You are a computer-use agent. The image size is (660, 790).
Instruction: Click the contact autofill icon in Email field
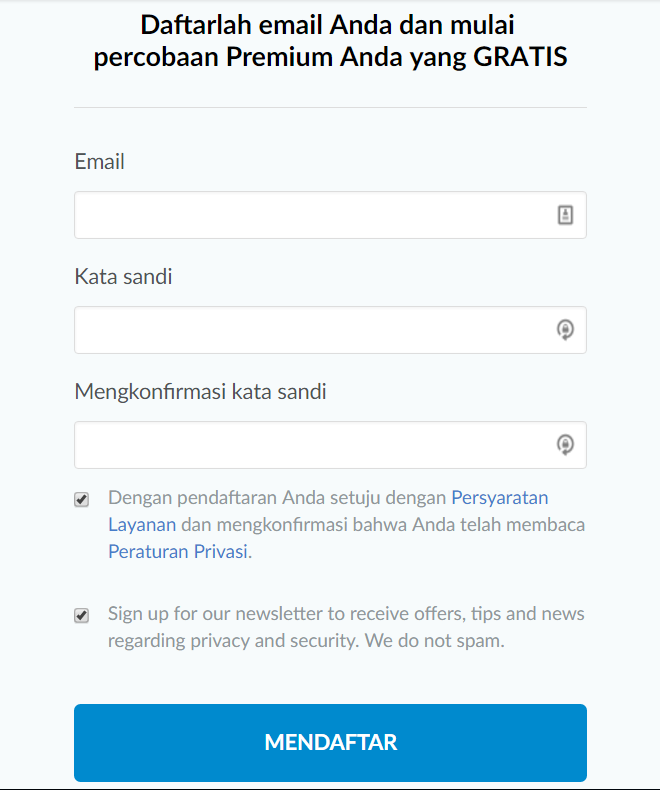tap(565, 215)
